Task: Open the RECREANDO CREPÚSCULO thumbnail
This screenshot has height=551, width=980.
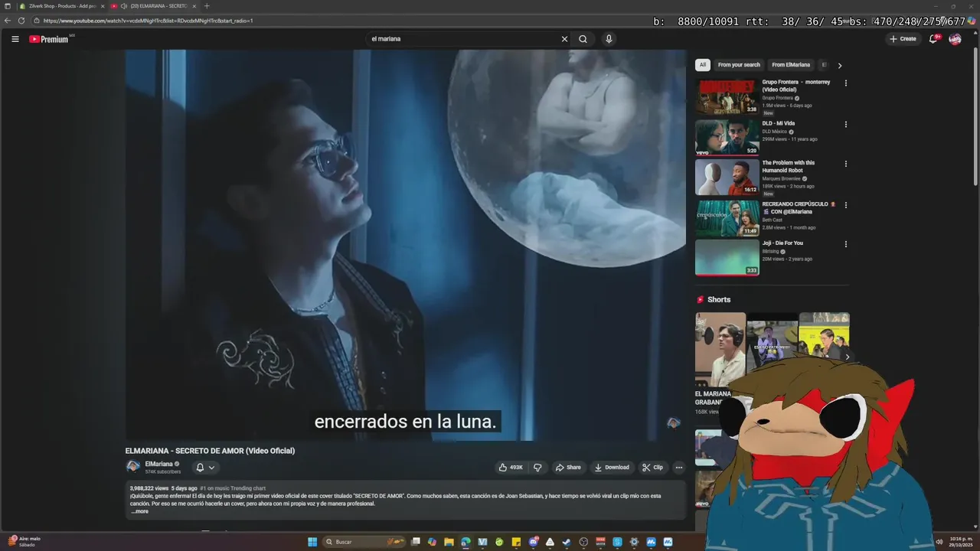Action: tap(727, 219)
